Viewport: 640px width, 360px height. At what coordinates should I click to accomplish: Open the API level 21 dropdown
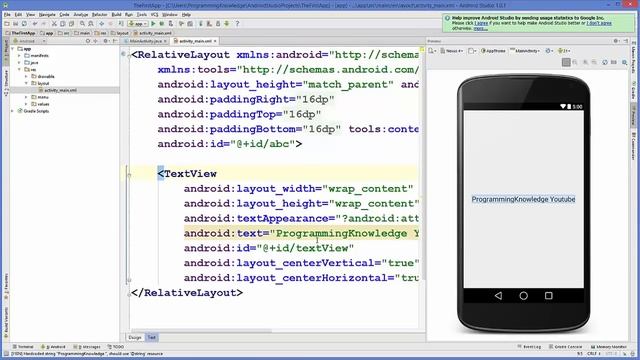coord(564,51)
